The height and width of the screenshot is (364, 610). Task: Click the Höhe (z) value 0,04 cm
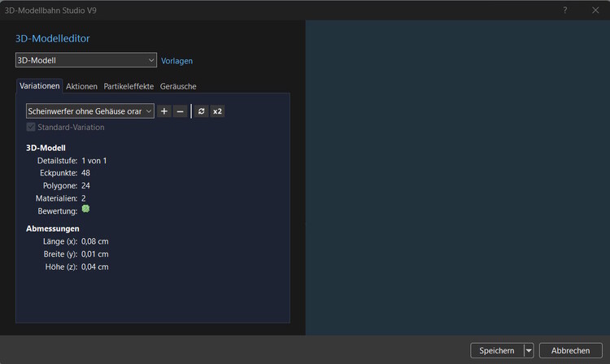pos(95,266)
